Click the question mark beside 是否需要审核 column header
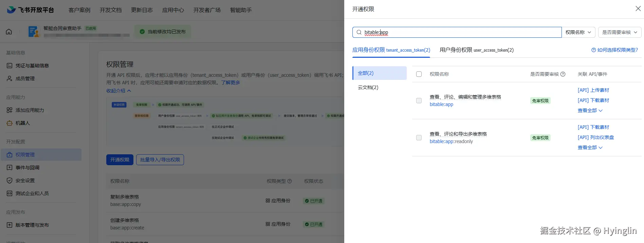The image size is (644, 243). (563, 74)
